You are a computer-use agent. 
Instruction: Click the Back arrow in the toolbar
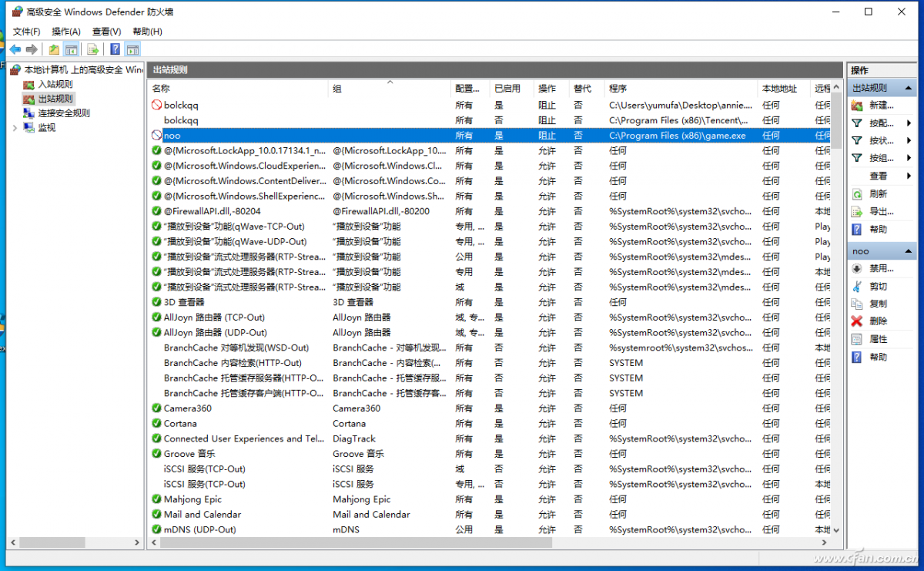15,49
